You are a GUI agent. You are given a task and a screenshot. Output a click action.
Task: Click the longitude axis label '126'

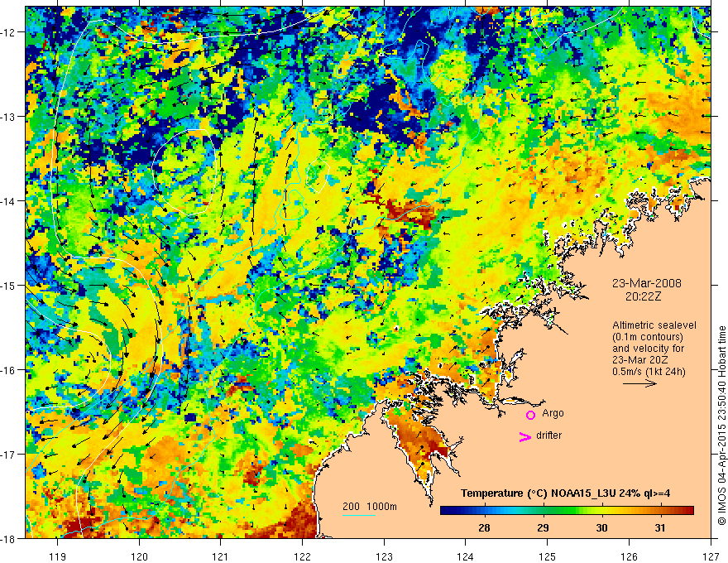coord(629,556)
